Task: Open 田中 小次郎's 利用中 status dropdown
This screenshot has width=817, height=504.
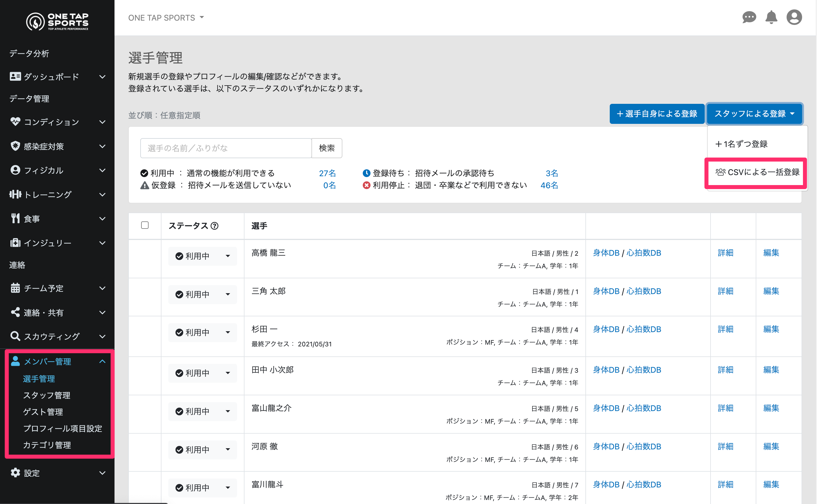Action: pyautogui.click(x=202, y=373)
